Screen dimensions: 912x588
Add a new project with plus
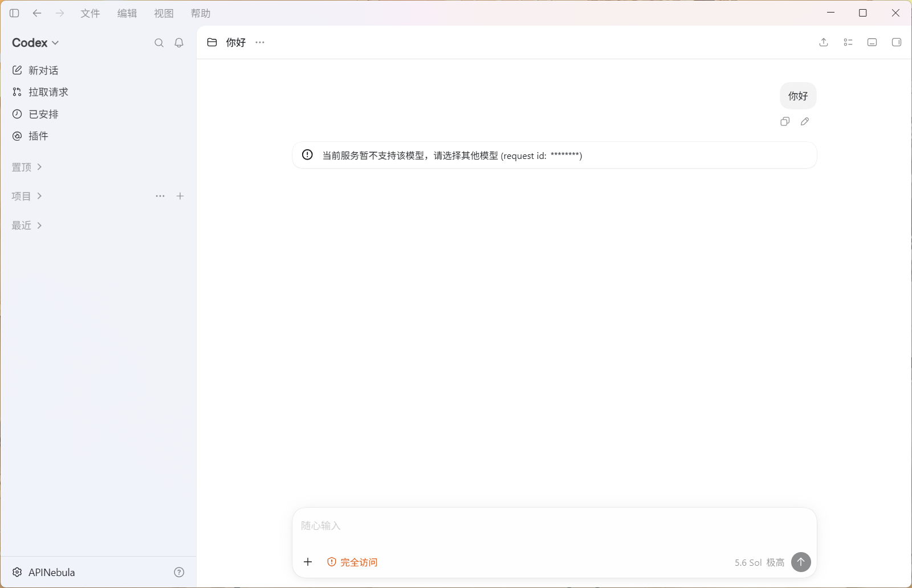[x=180, y=196]
